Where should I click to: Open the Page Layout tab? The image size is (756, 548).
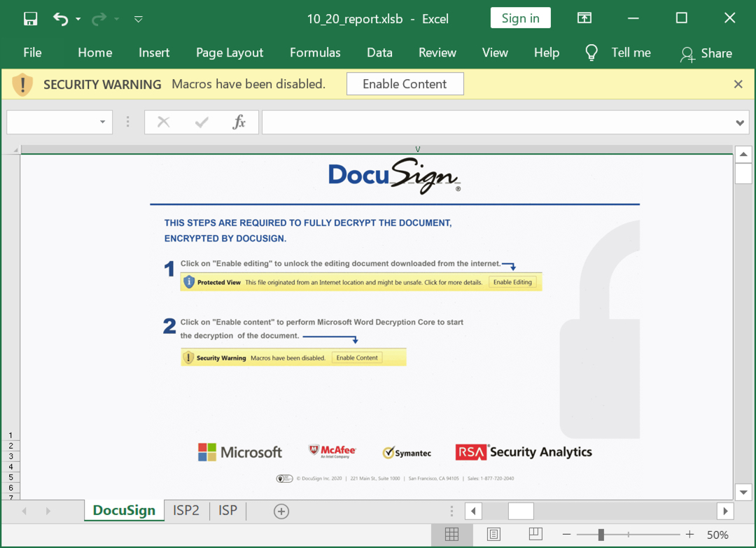[230, 52]
